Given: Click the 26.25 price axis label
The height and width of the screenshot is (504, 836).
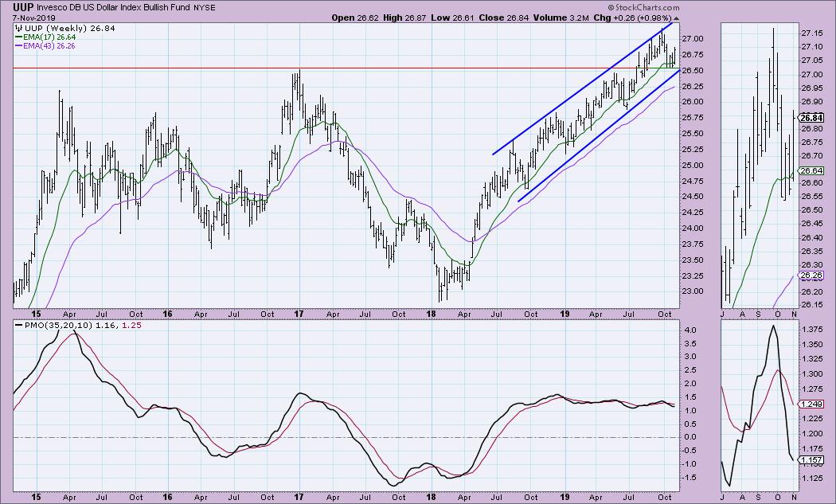Looking at the screenshot, I should pos(692,87).
